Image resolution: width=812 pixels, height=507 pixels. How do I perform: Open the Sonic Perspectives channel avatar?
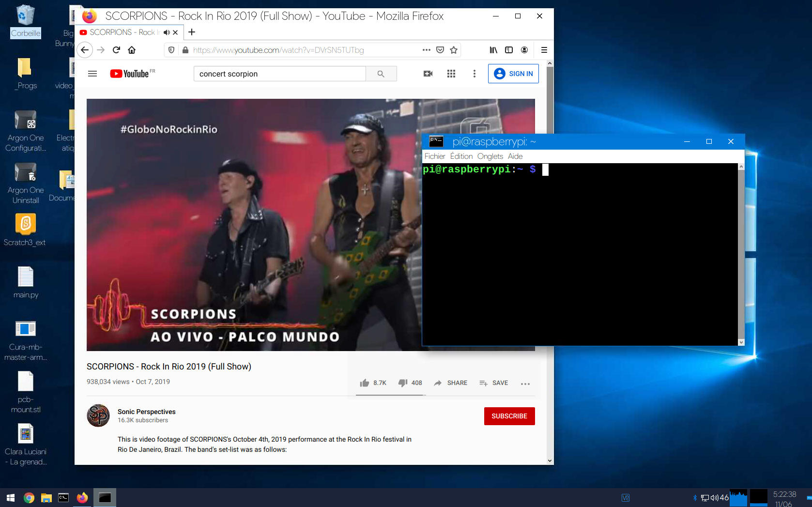[98, 415]
